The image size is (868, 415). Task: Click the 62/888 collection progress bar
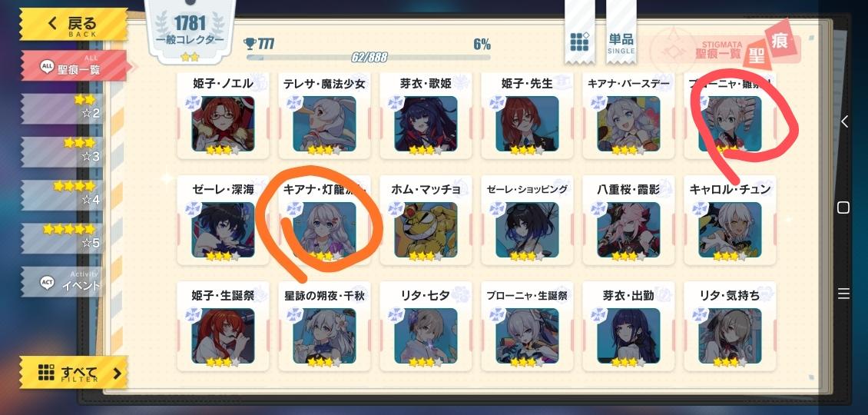tap(368, 57)
